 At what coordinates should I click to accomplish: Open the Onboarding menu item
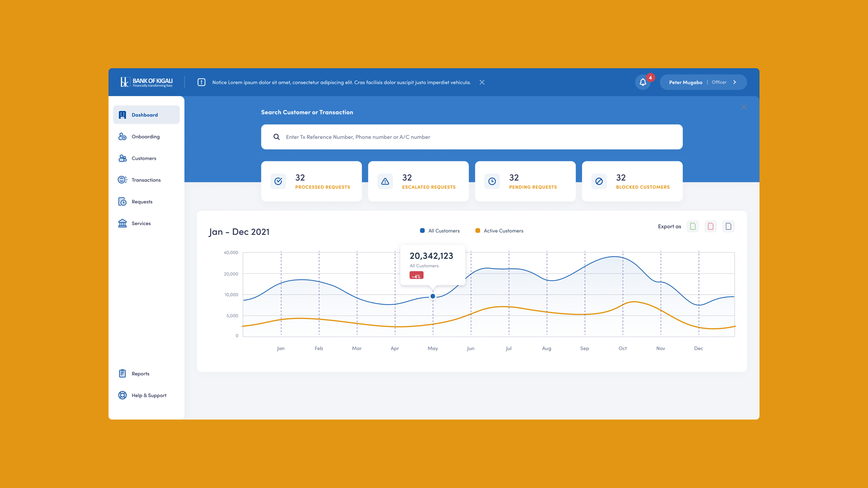(145, 137)
